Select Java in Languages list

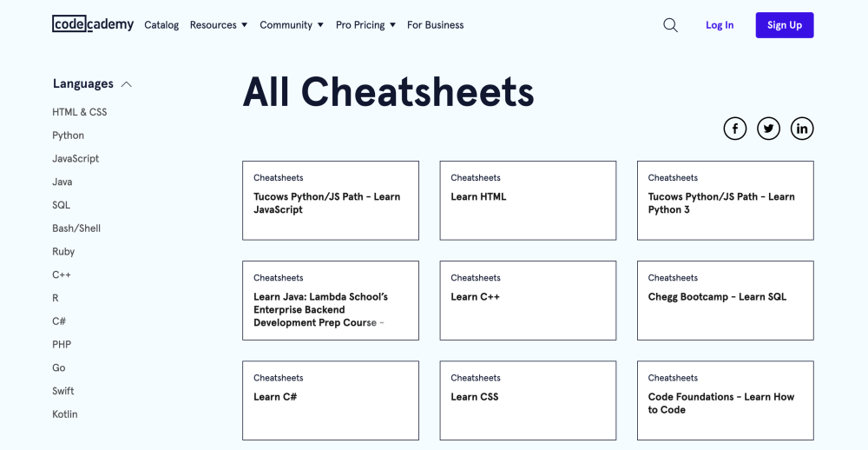click(x=62, y=182)
